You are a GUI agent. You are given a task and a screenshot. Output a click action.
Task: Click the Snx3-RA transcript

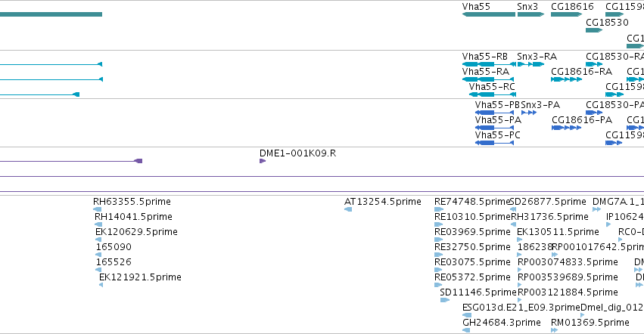click(x=530, y=64)
